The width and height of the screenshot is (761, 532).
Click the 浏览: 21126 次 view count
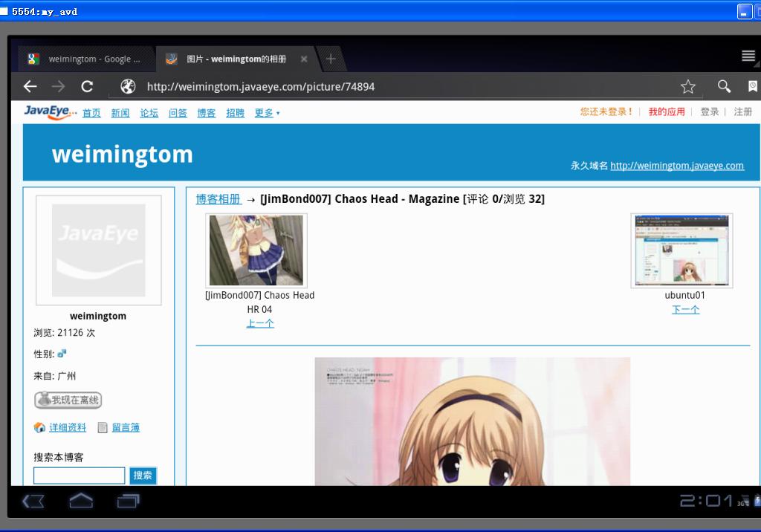(65, 333)
